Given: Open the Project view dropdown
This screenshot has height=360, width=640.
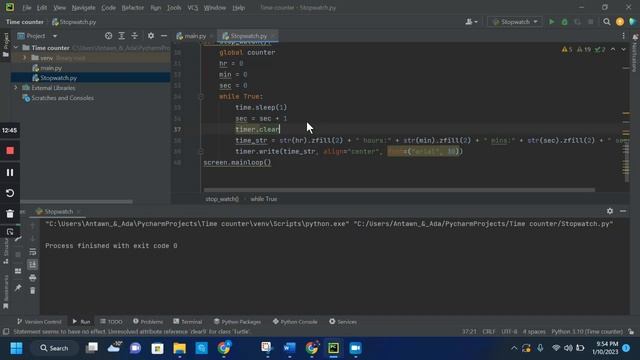Looking at the screenshot, I should click(x=37, y=36).
